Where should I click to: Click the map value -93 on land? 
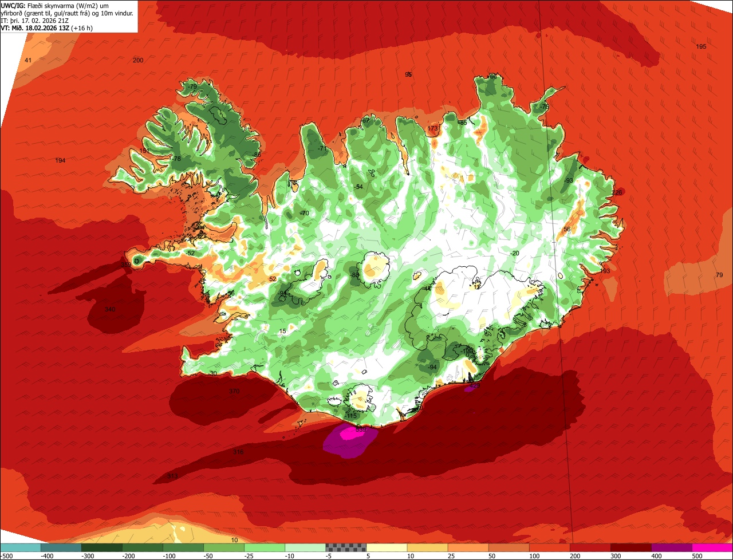[568, 180]
